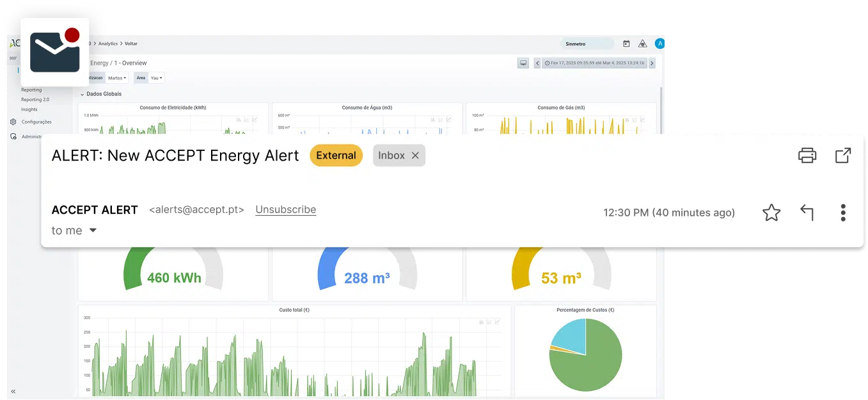This screenshot has width=868, height=400.
Task: Go to next date range arrow
Action: pyautogui.click(x=652, y=63)
